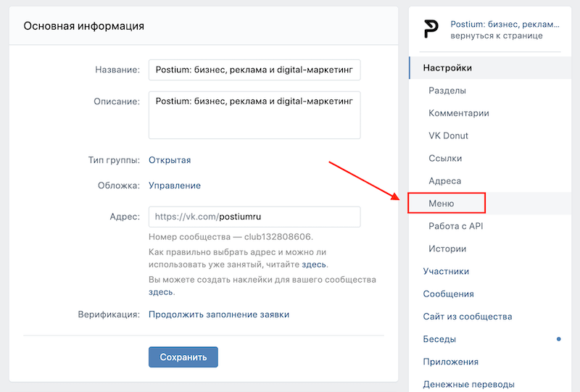The image size is (580, 392).
Task: Click the Сохранить button
Action: 183,357
